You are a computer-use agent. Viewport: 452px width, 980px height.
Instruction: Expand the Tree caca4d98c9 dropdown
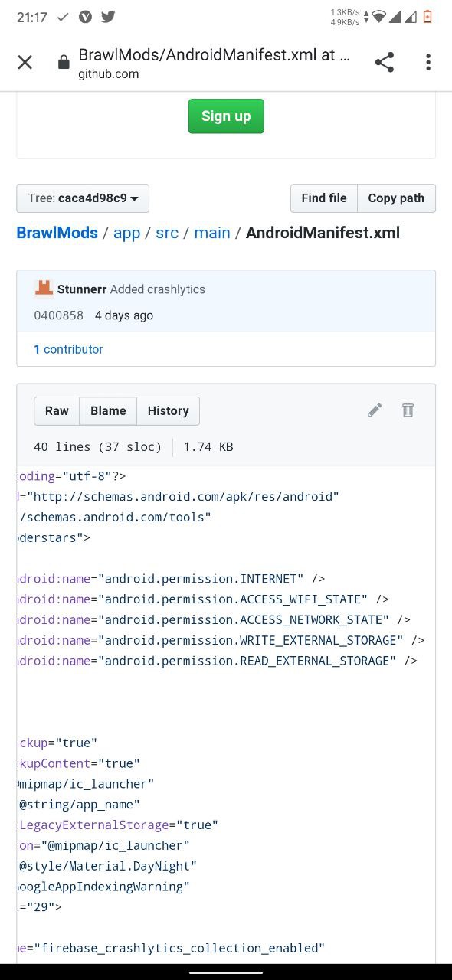click(83, 198)
